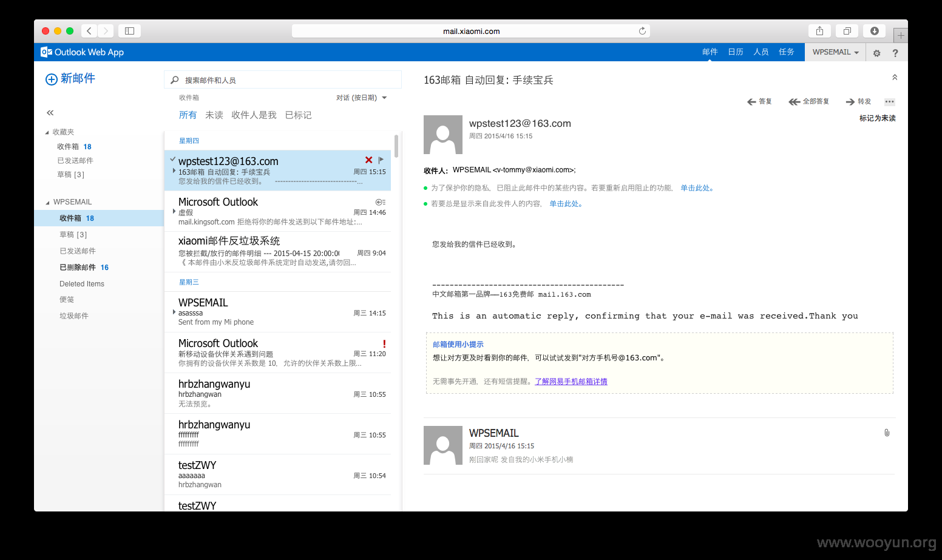Open Safari downloads button
This screenshot has height=560, width=942.
coord(874,31)
